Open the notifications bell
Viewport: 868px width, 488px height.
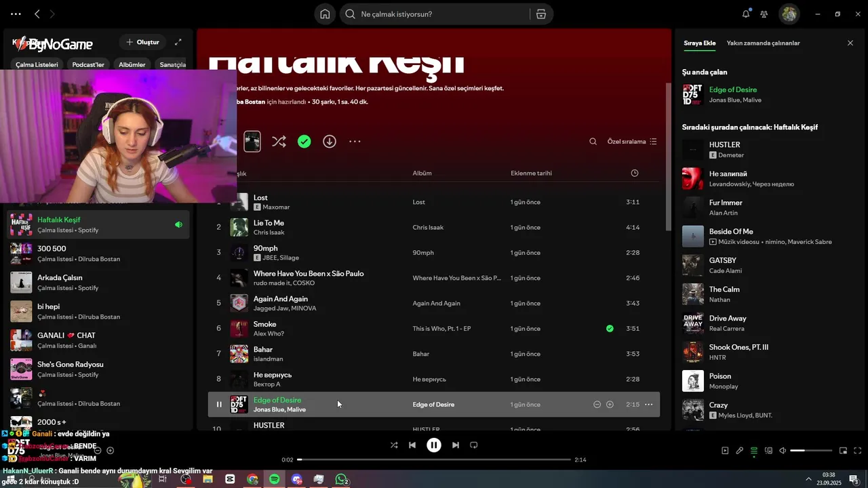point(746,14)
